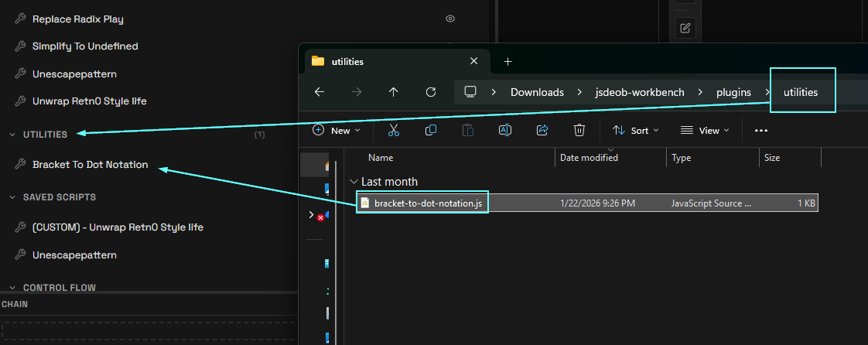868x345 pixels.
Task: Click the Share icon in Explorer toolbar
Action: click(x=542, y=131)
